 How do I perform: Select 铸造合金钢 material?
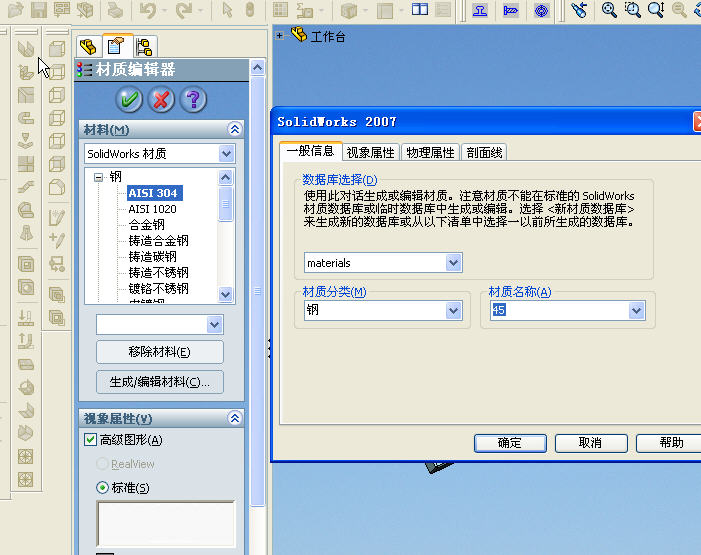click(x=159, y=241)
